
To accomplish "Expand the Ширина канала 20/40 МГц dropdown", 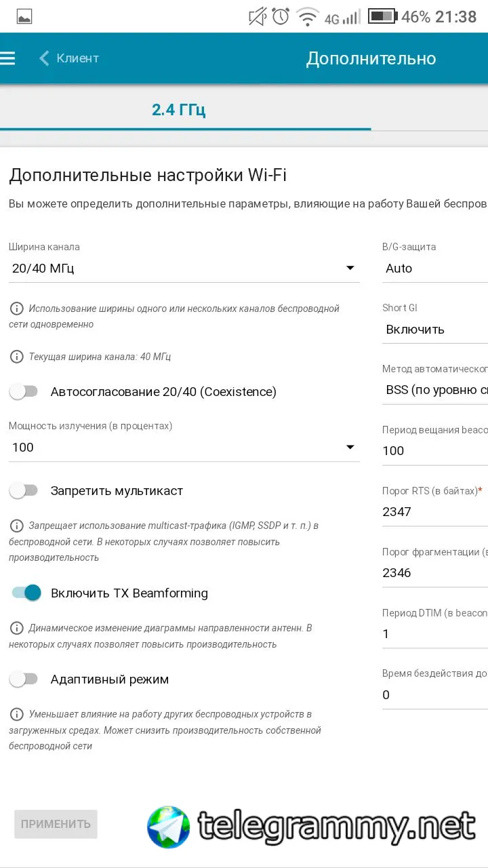I will [x=184, y=269].
